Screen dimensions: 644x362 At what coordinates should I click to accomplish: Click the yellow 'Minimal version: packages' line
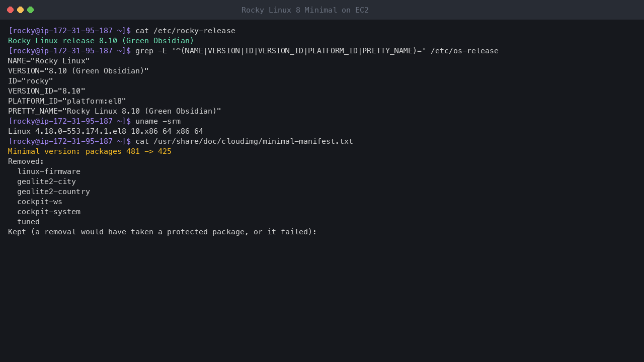[x=90, y=151]
